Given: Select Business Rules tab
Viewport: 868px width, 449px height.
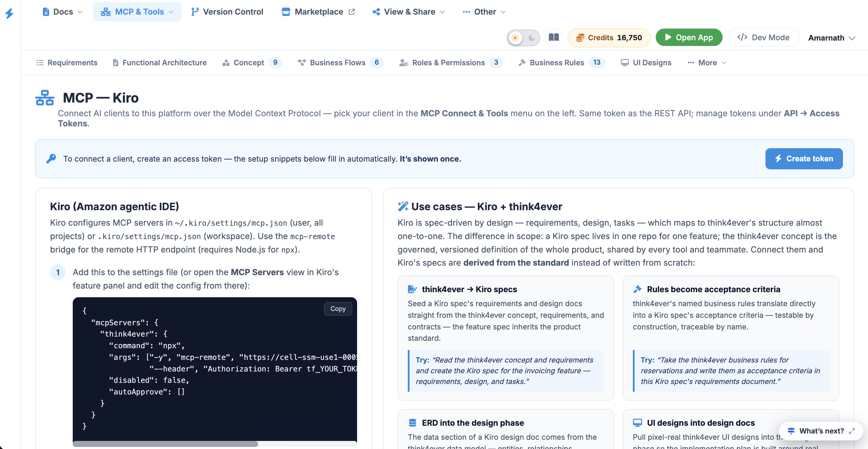Looking at the screenshot, I should 562,62.
